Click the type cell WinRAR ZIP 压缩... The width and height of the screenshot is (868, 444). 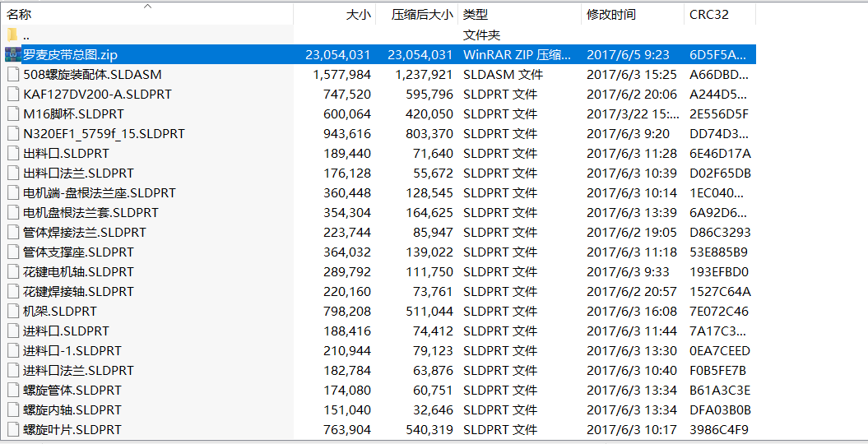pyautogui.click(x=517, y=55)
